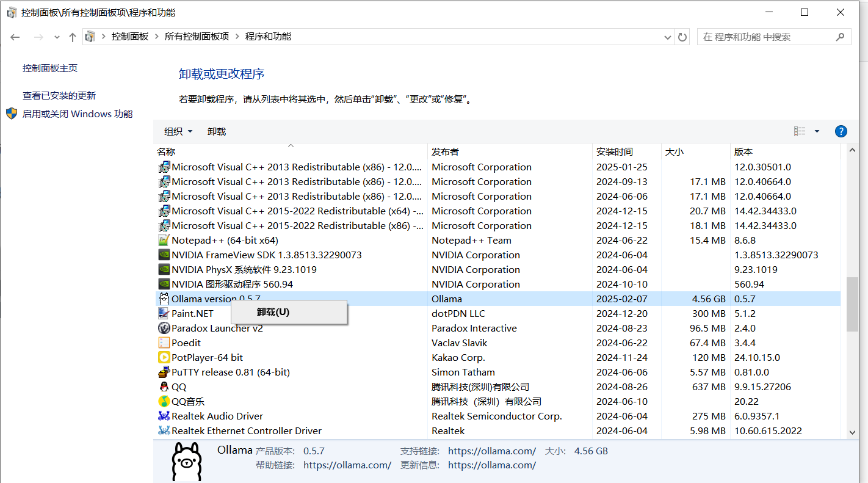Click the publisher cell "Kakao Corp."

click(459, 358)
